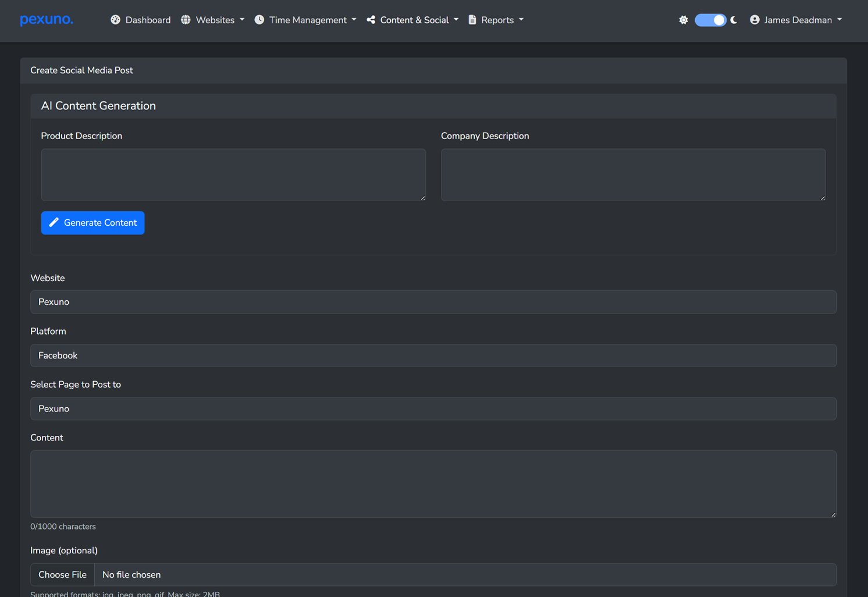Click the 'Company Description' label
This screenshot has height=597, width=868.
(485, 136)
